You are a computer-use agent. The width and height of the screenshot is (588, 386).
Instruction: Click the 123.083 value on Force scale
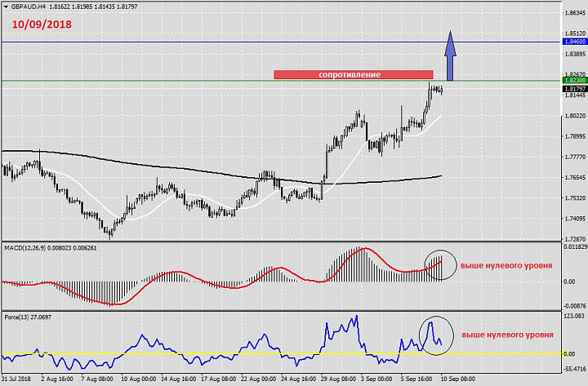574,316
